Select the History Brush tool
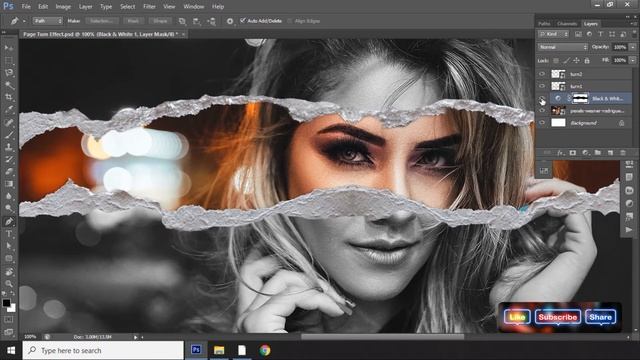The width and height of the screenshot is (640, 360). pyautogui.click(x=9, y=159)
